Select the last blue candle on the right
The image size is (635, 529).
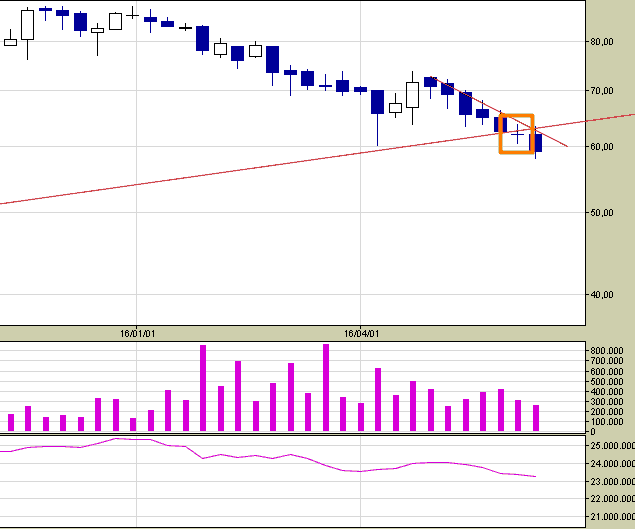point(537,143)
